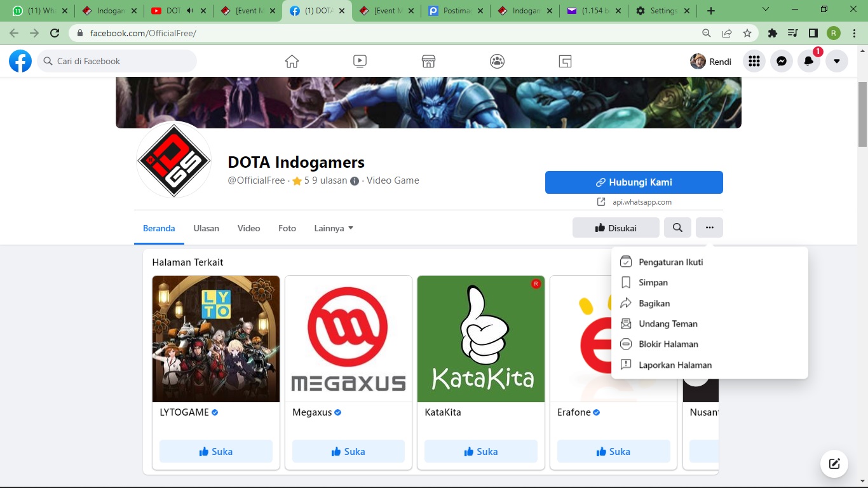Select Blokir Halaman menu entry

point(710,344)
